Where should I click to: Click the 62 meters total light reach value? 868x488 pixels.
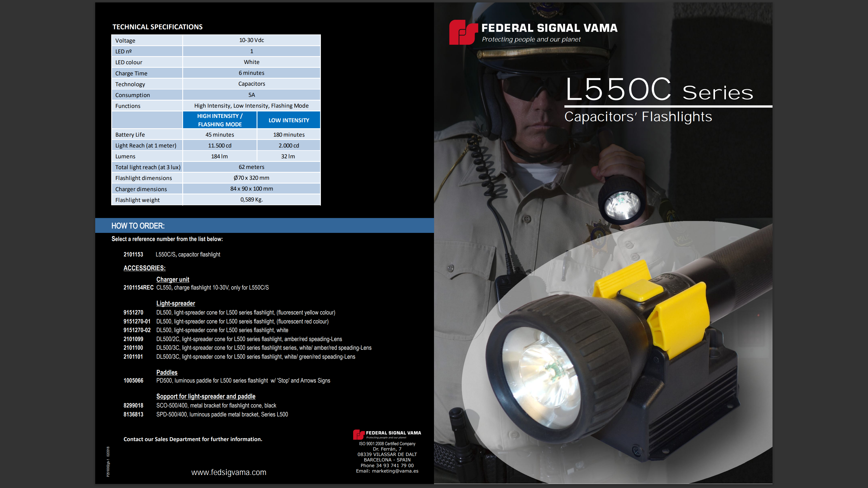tap(251, 167)
